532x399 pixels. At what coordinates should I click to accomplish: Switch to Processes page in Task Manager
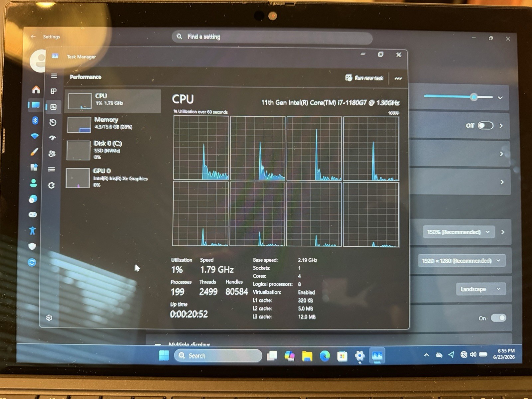click(54, 91)
